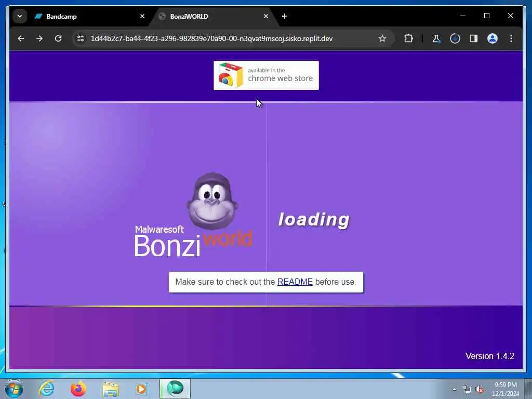
Task: Go back to previous page
Action: 21,38
